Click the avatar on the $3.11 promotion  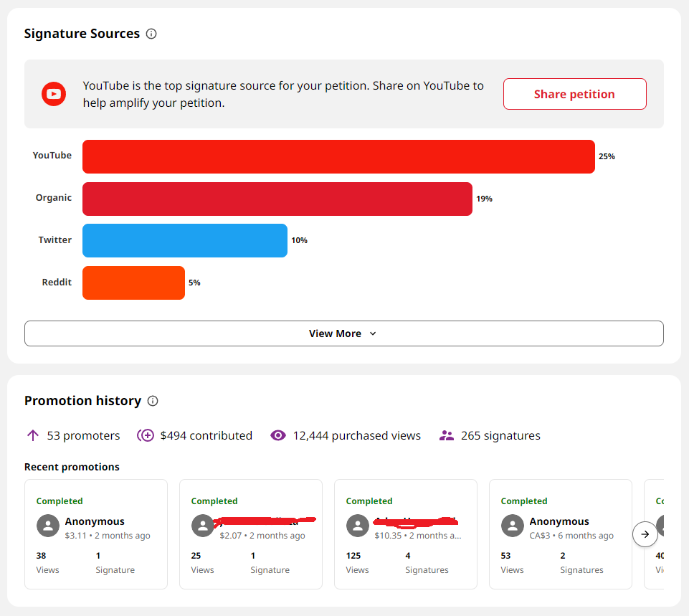(48, 526)
